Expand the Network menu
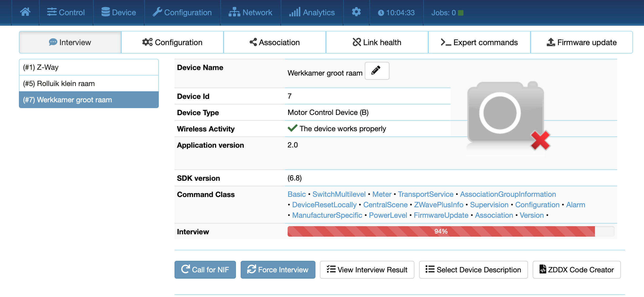 pyautogui.click(x=250, y=12)
